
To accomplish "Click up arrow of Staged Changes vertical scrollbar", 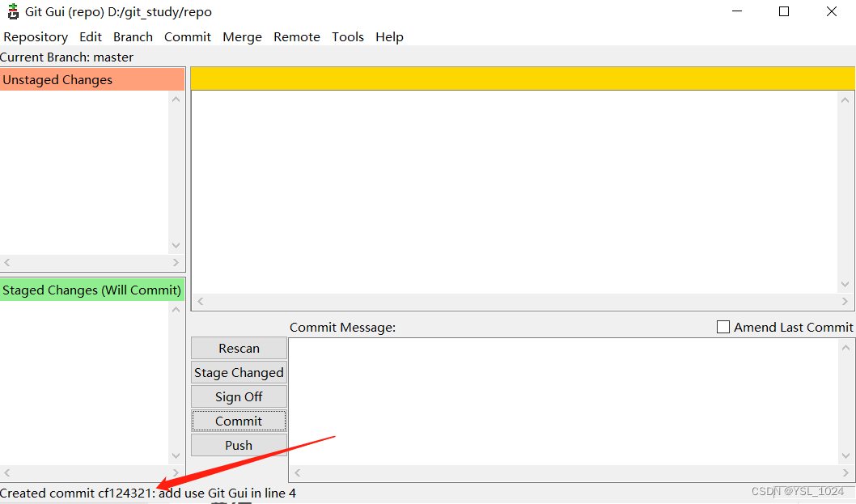I will point(176,310).
